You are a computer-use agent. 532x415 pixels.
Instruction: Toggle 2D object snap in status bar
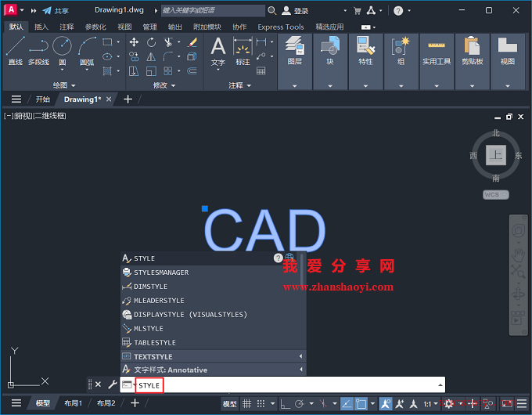point(361,403)
